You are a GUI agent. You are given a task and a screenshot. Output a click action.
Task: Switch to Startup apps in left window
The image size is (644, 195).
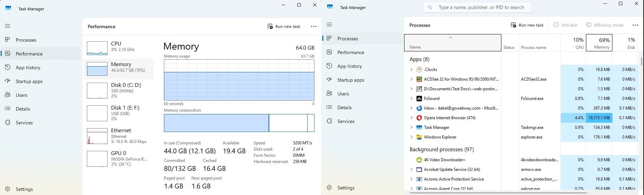tap(29, 81)
